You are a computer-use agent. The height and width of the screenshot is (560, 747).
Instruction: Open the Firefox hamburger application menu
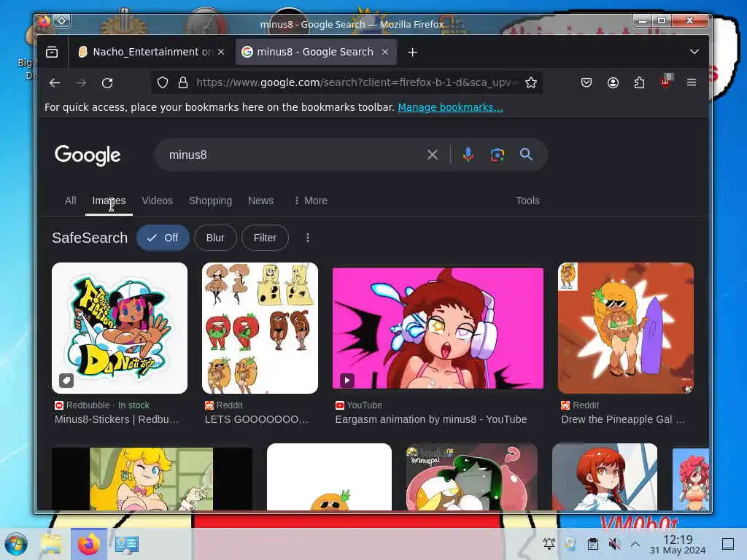tap(692, 83)
